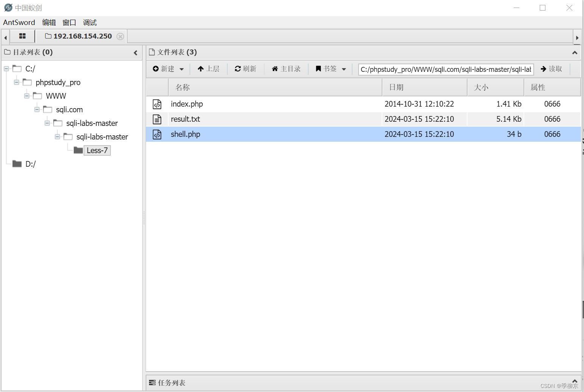Select the Less-7 tree item

click(x=97, y=150)
